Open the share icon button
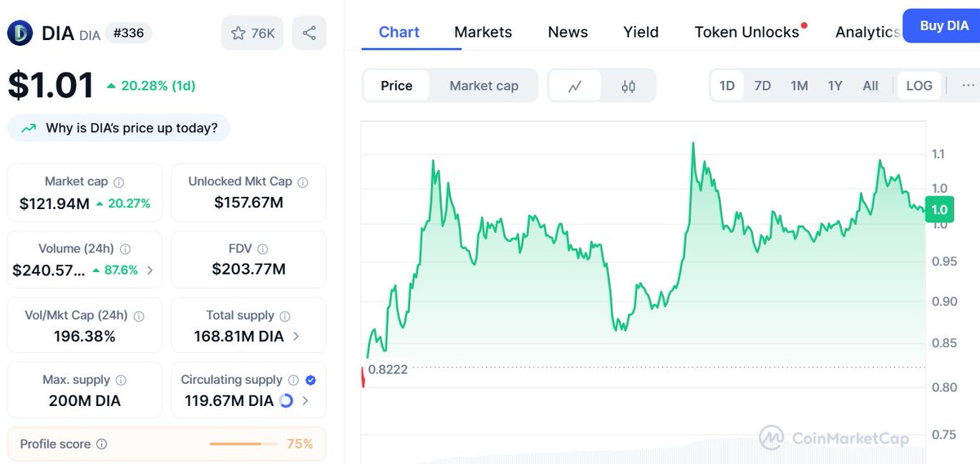This screenshot has height=464, width=980. click(x=309, y=33)
